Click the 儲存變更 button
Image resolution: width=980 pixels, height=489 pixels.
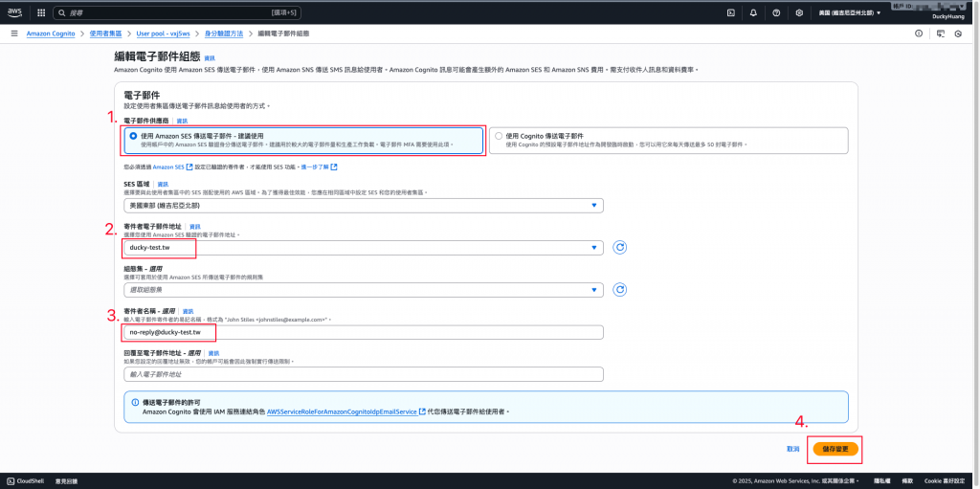point(835,449)
